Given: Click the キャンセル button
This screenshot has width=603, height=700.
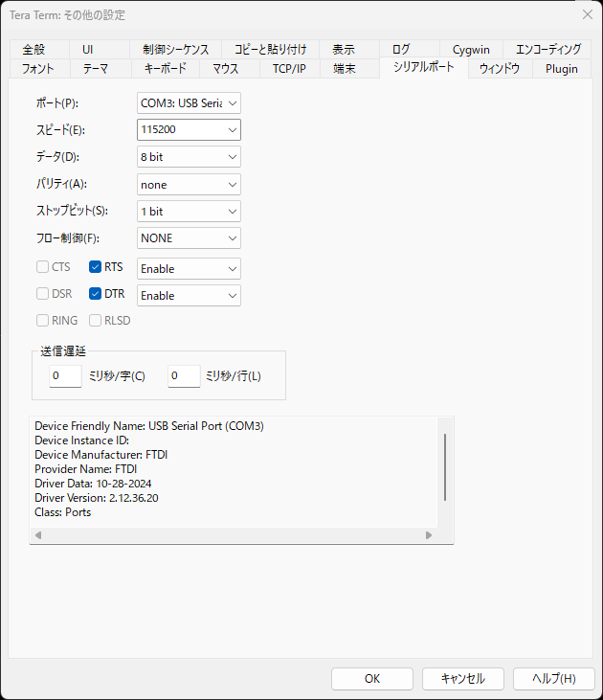Looking at the screenshot, I should click(x=463, y=679).
